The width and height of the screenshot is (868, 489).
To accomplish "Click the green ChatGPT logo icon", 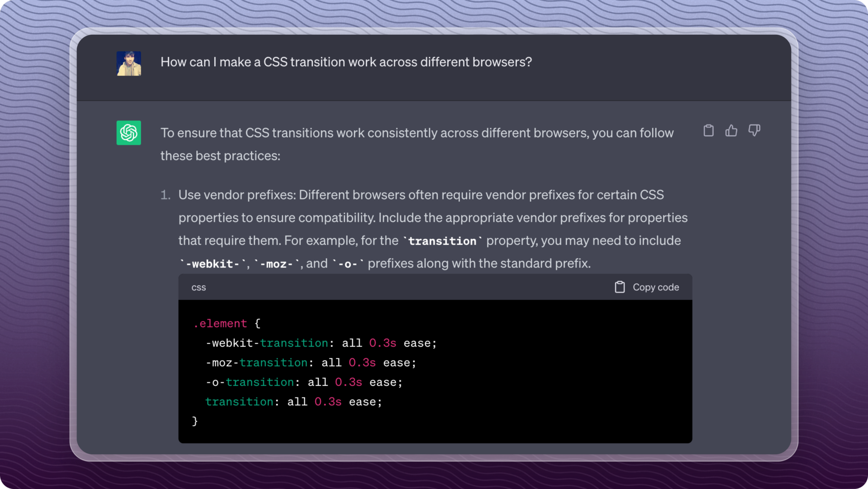I will (128, 133).
